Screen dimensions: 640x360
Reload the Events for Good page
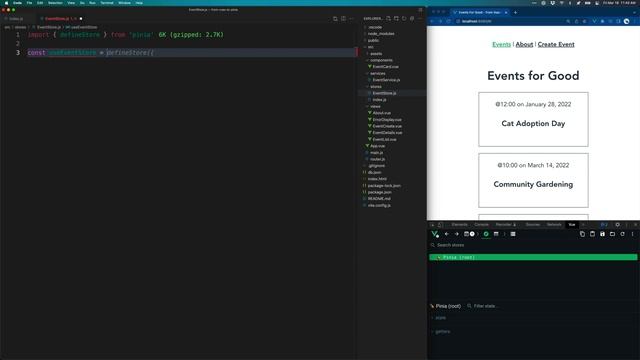pos(448,21)
